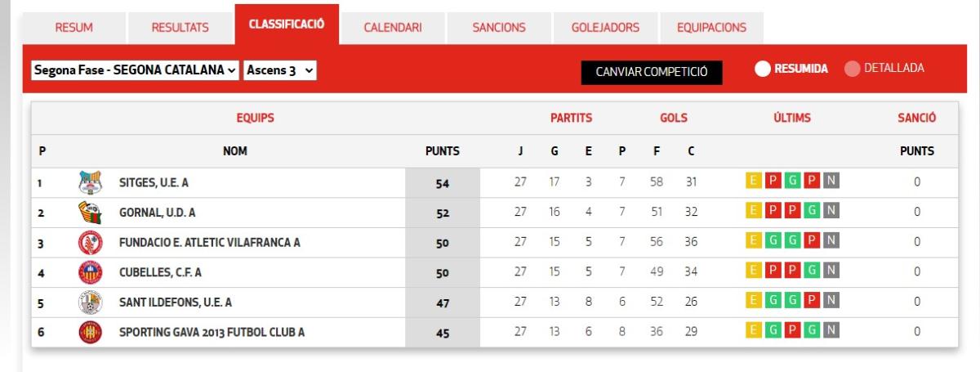The image size is (980, 372).
Task: Open the Cubelles, C.F. A team link
Action: pyautogui.click(x=160, y=272)
